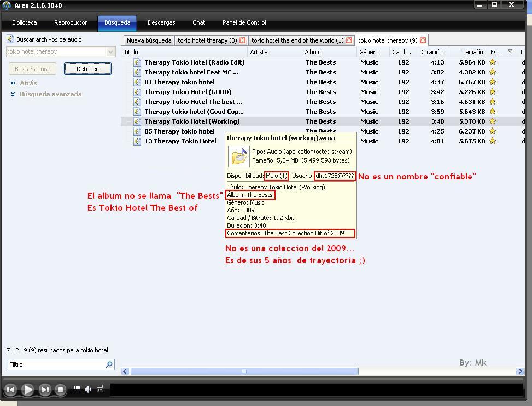Click star rating of 5.964 KB row
The image size is (532, 406).
(493, 62)
